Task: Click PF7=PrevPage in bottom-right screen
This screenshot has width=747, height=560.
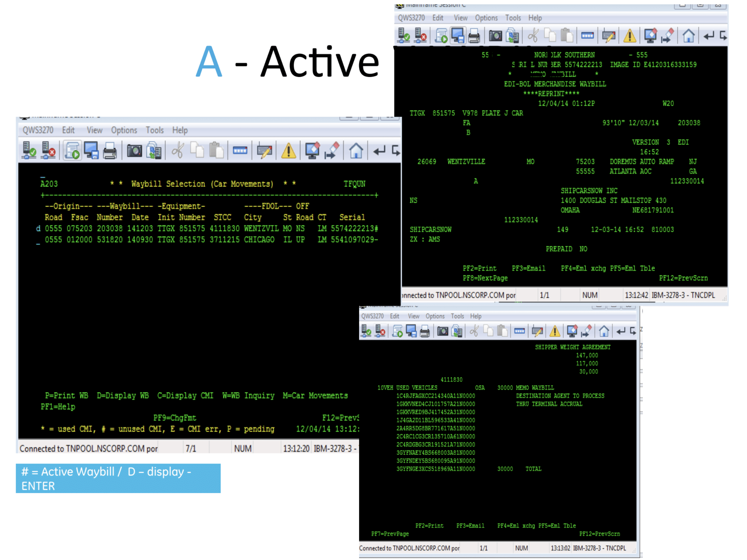Action: pos(390,534)
